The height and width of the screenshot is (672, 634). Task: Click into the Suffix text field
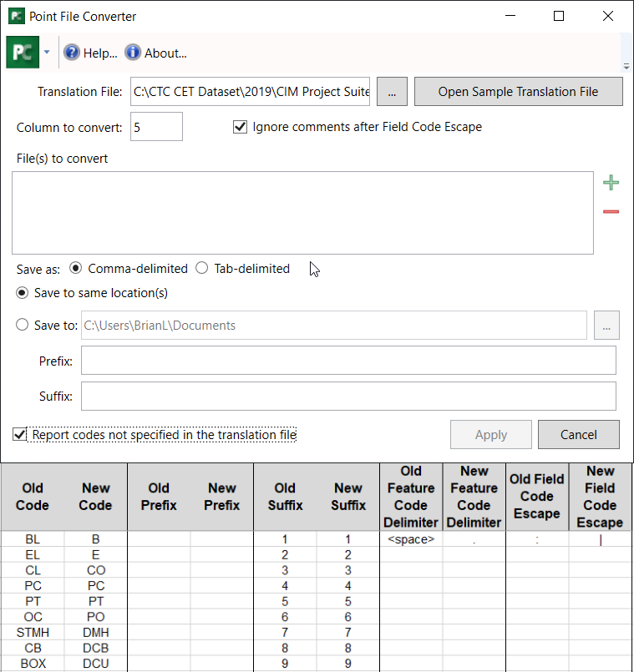(348, 396)
